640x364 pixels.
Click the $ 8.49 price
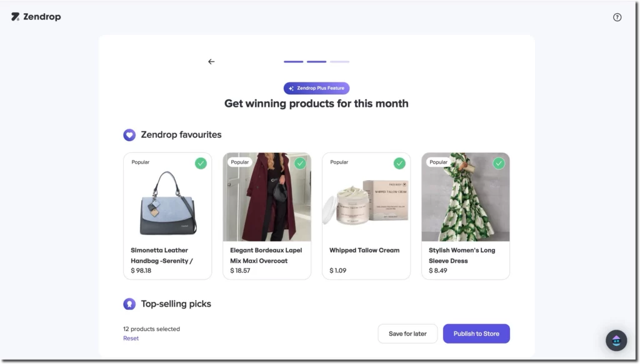438,270
